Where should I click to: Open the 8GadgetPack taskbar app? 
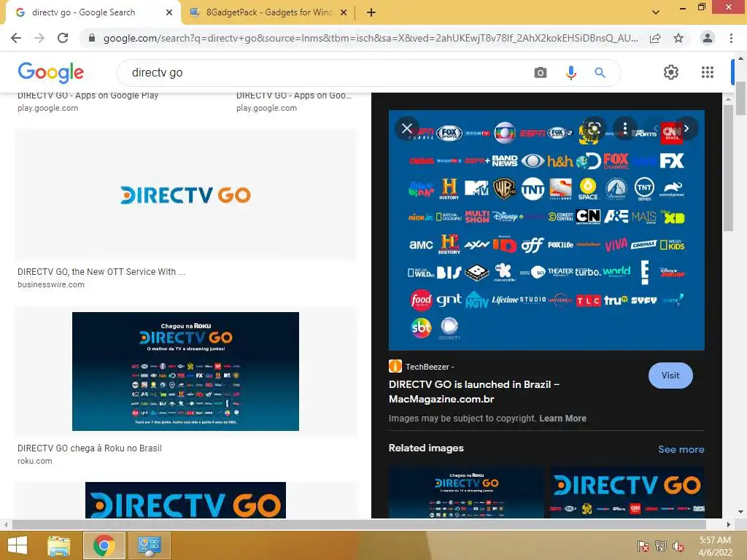pos(149,545)
